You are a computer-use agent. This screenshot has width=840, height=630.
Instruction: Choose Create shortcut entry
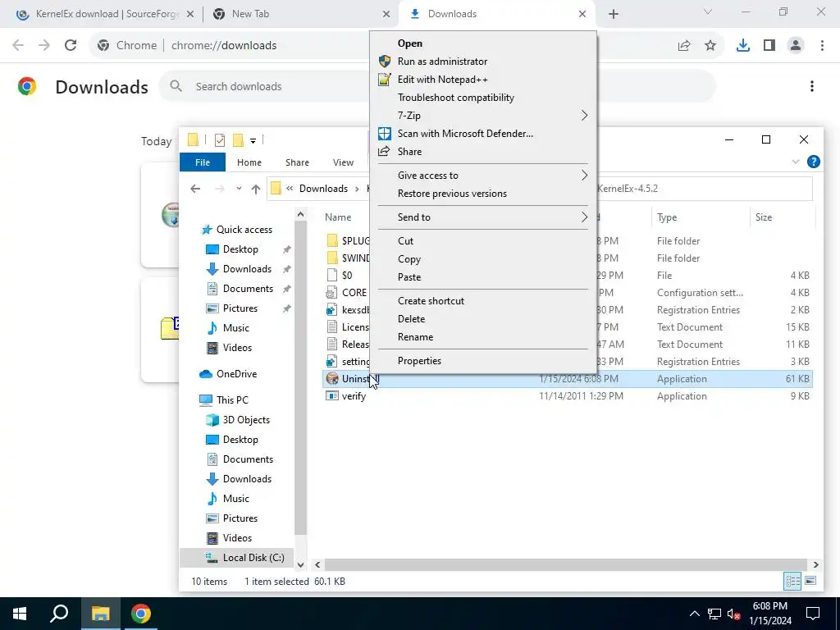coord(431,301)
